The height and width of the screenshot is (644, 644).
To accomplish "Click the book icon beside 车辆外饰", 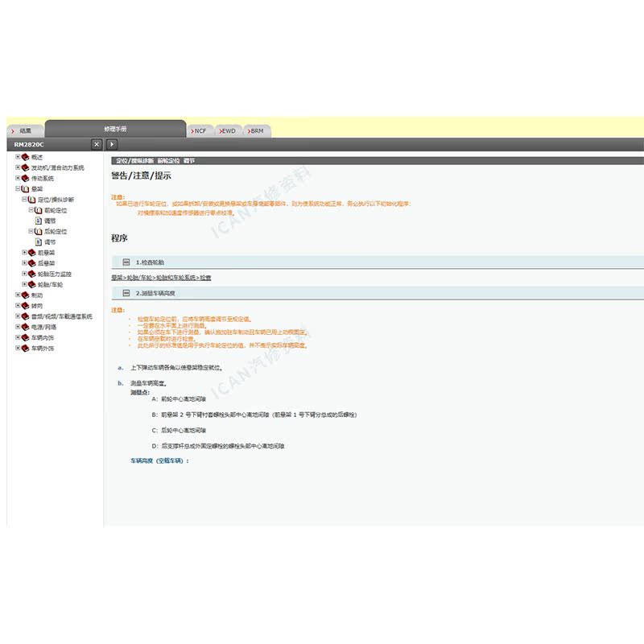I will [25, 349].
